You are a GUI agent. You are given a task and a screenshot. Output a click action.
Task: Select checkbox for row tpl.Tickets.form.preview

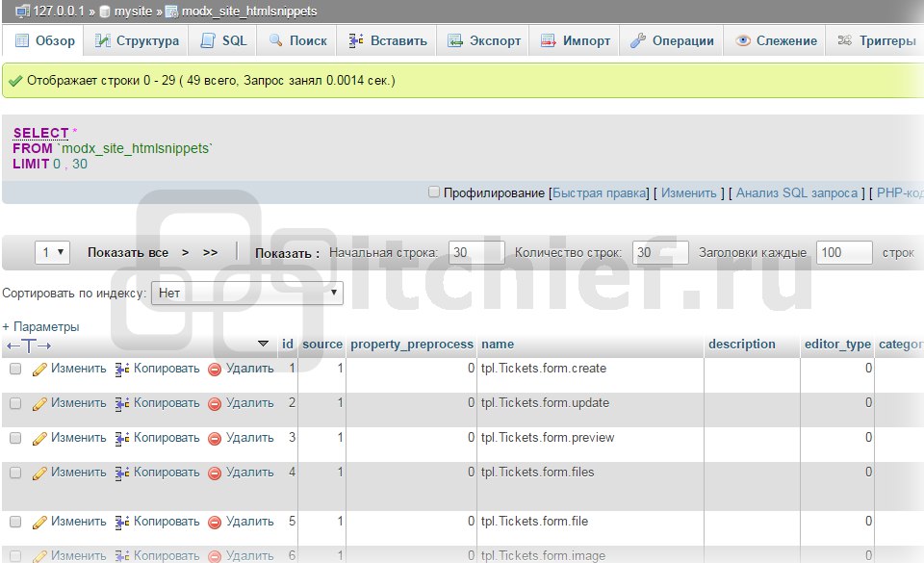(15, 438)
